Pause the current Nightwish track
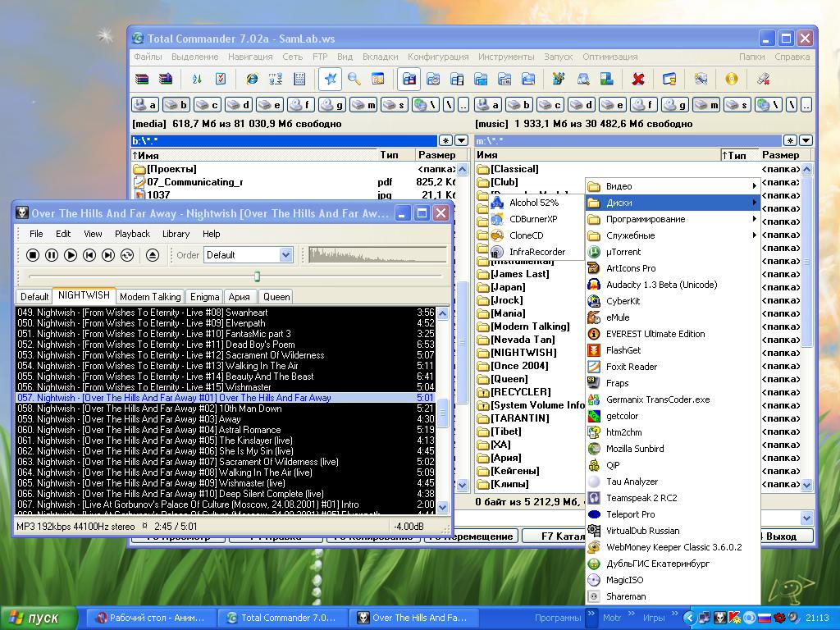This screenshot has height=630, width=840. (x=52, y=255)
